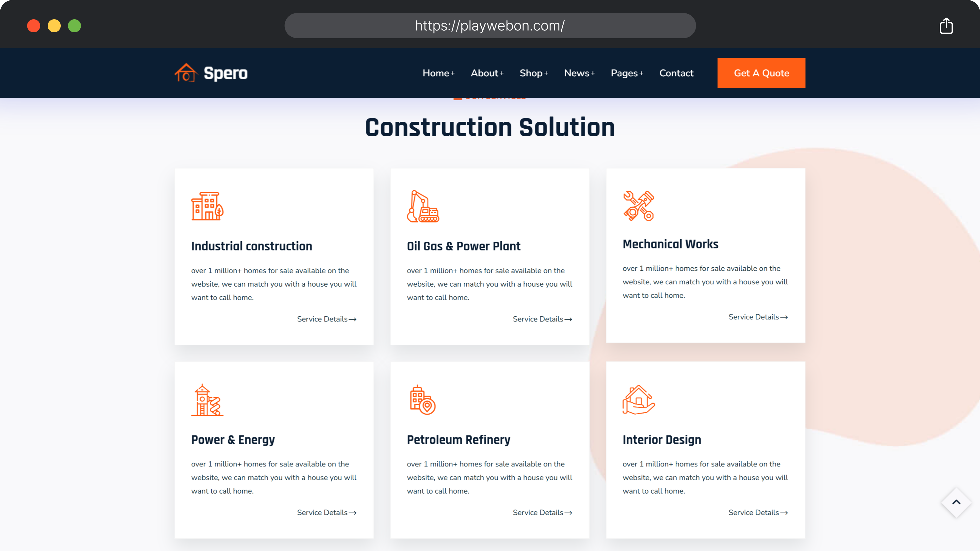Open the Shop submenu
Screen dimensions: 980x551
[x=534, y=73]
